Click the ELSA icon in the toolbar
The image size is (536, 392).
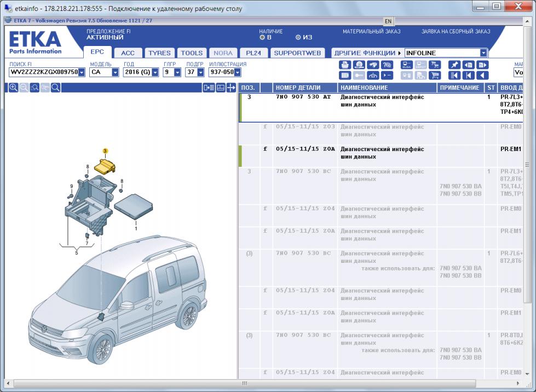[406, 65]
